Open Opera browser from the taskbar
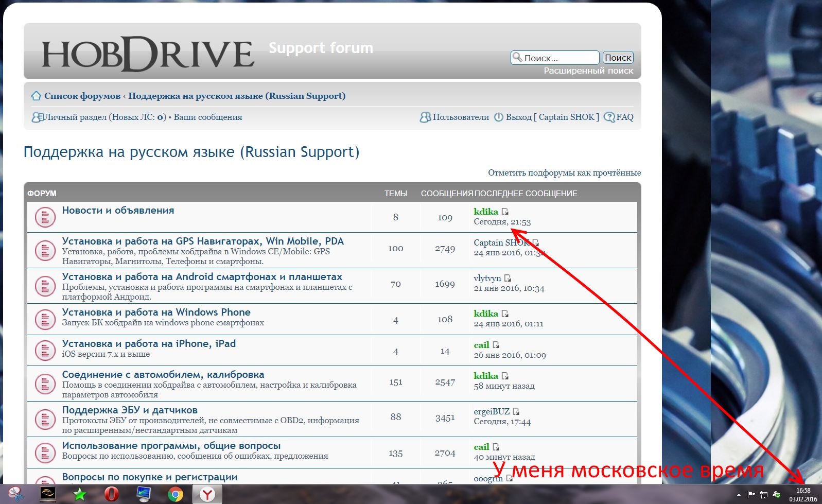Image resolution: width=822 pixels, height=504 pixels. point(111,495)
